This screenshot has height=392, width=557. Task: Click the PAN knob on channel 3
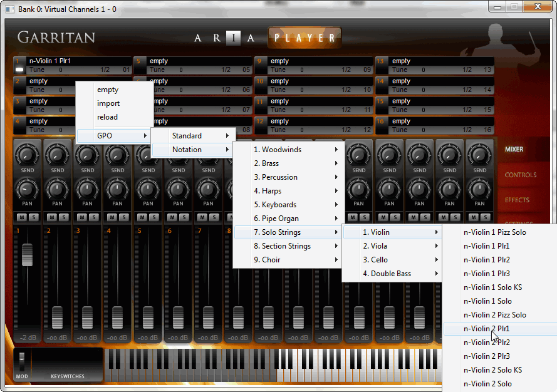pyautogui.click(x=88, y=188)
